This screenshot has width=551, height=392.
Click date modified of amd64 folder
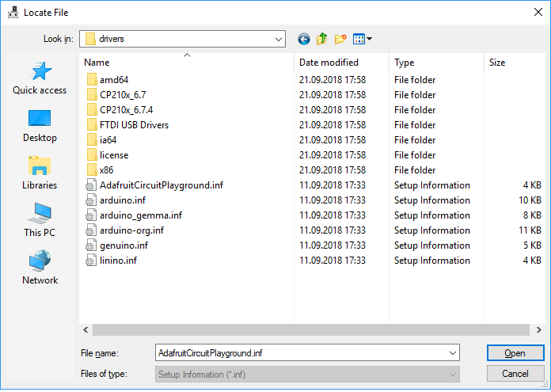[332, 80]
